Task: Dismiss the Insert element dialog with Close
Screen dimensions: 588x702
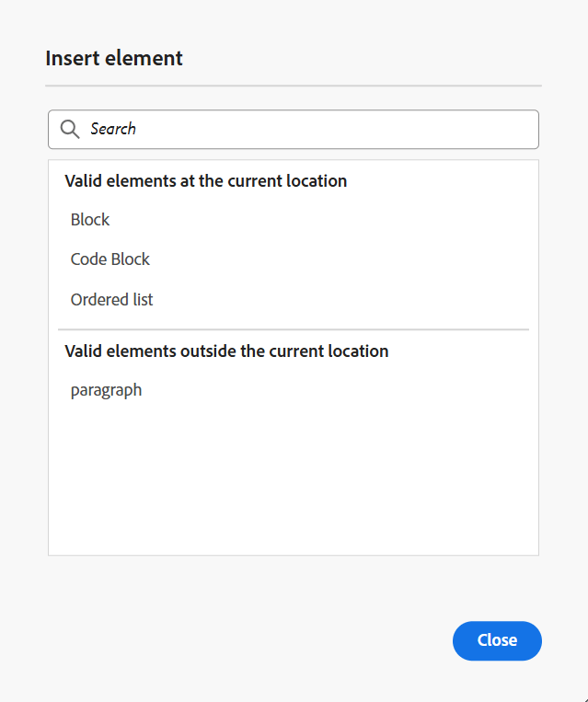Action: pos(497,640)
